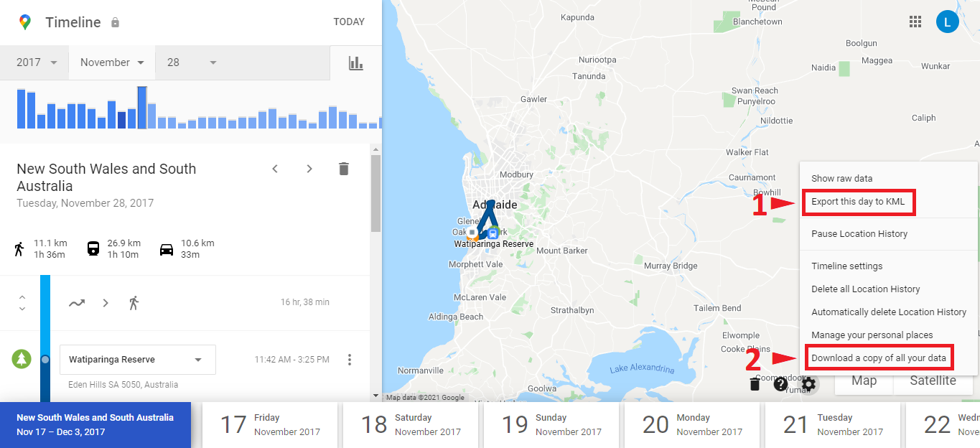The image size is (980, 448).
Task: Click bus marker on Adelaide map
Action: coord(493,233)
